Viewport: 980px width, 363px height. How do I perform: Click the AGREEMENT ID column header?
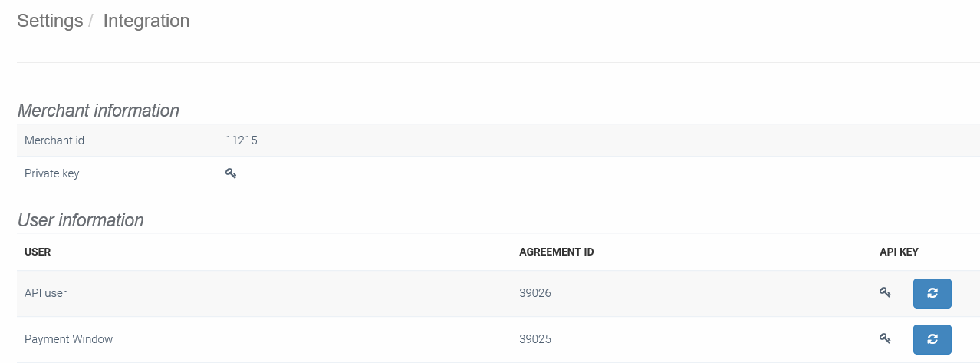point(556,252)
